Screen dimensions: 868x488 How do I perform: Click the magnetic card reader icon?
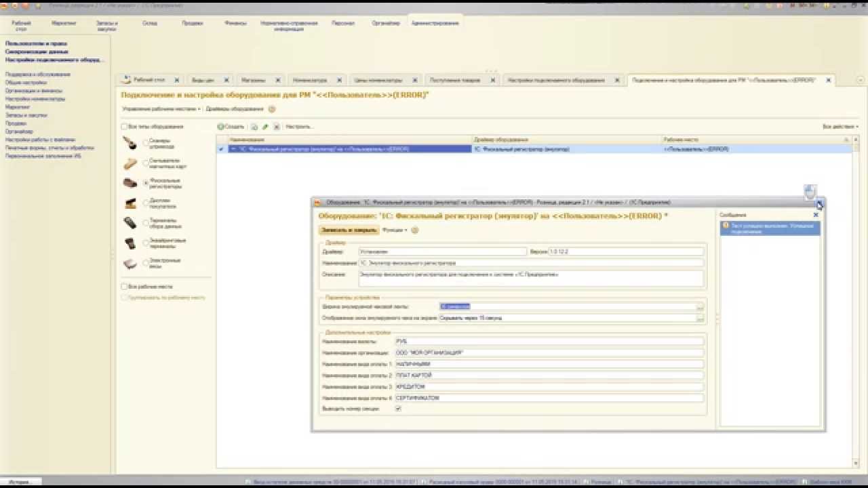coord(130,163)
